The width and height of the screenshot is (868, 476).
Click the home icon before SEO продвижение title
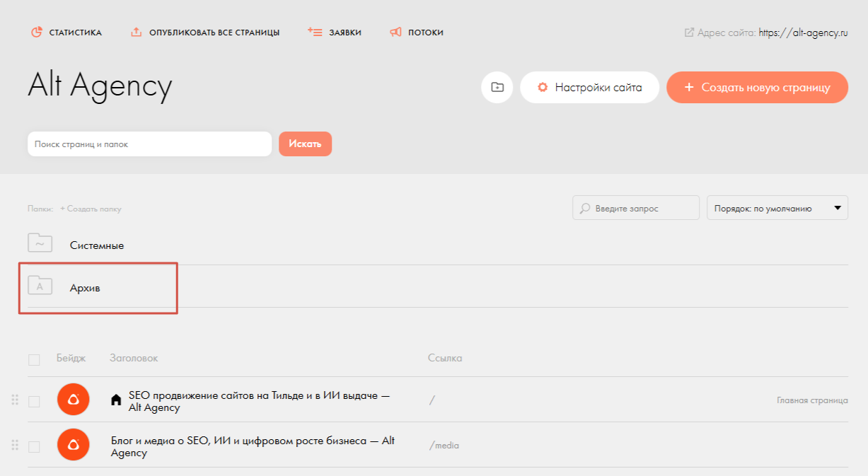[x=117, y=400]
